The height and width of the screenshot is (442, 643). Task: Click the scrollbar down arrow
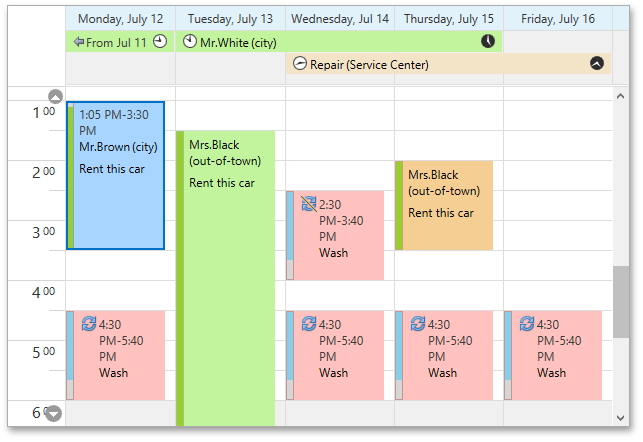(620, 418)
